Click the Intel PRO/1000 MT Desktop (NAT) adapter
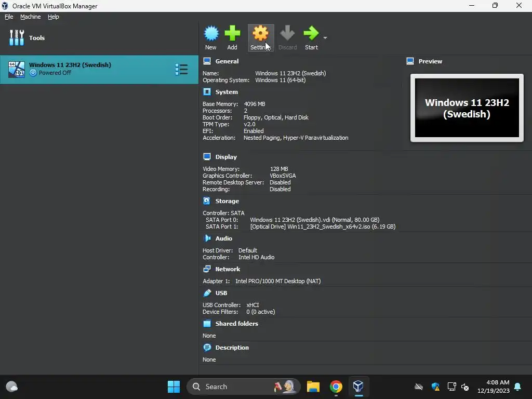 [x=278, y=281]
